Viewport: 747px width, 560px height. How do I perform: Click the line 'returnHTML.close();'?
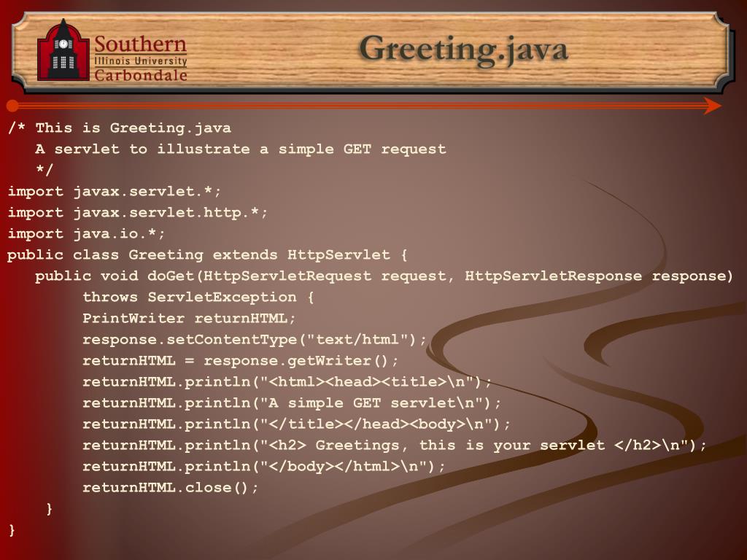click(171, 488)
